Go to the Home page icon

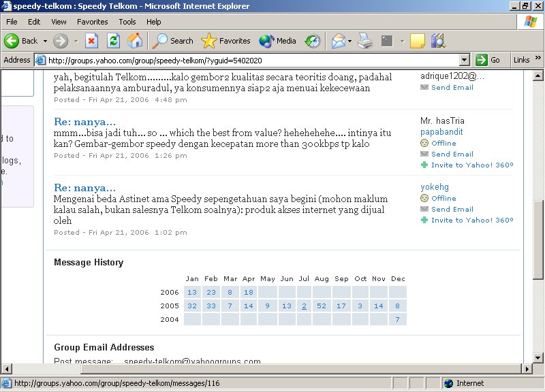click(135, 41)
